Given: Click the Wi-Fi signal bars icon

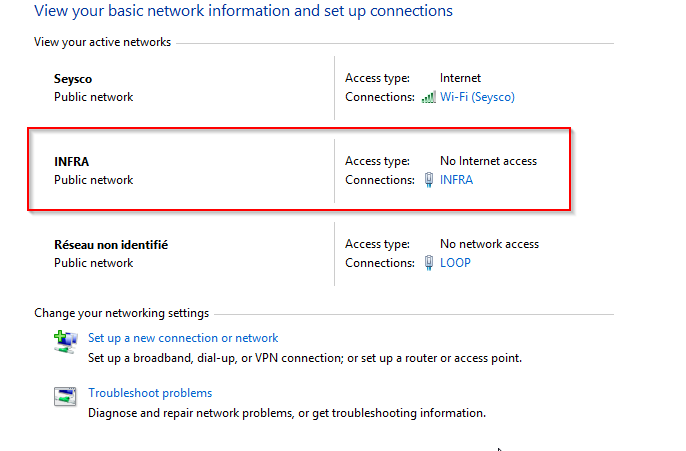Looking at the screenshot, I should tap(429, 97).
